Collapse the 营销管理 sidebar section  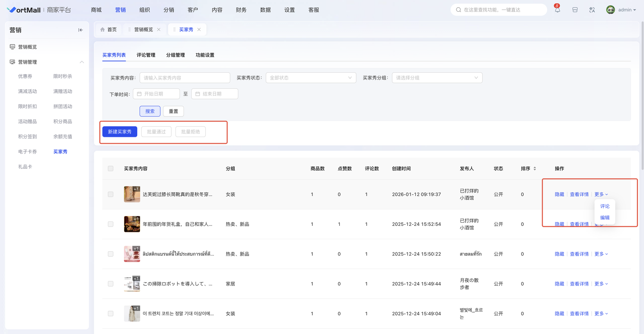click(82, 62)
